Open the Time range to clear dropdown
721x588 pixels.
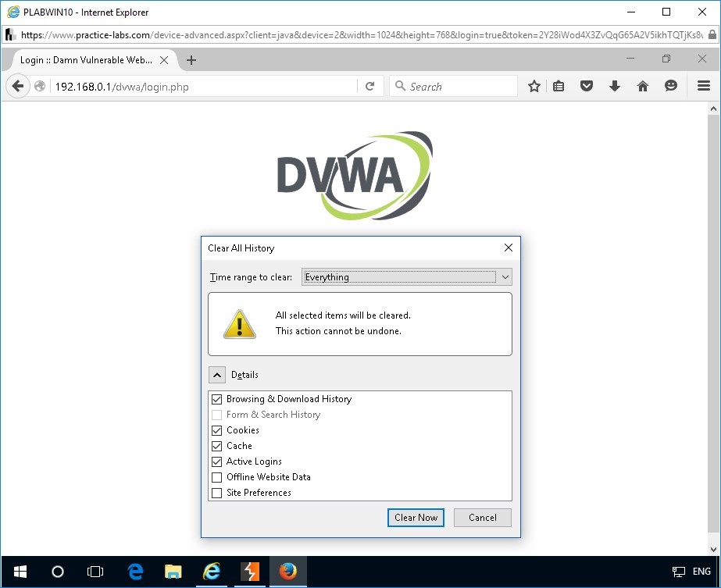click(x=407, y=277)
